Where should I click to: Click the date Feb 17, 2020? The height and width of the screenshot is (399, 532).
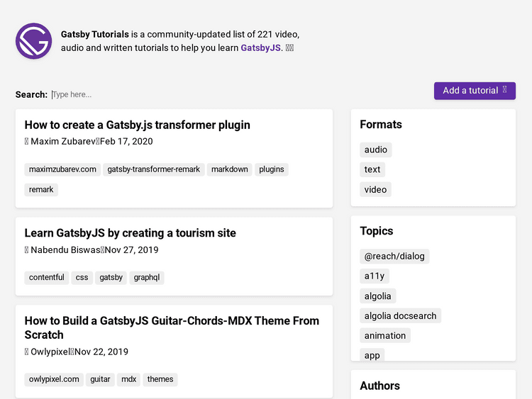tap(126, 141)
